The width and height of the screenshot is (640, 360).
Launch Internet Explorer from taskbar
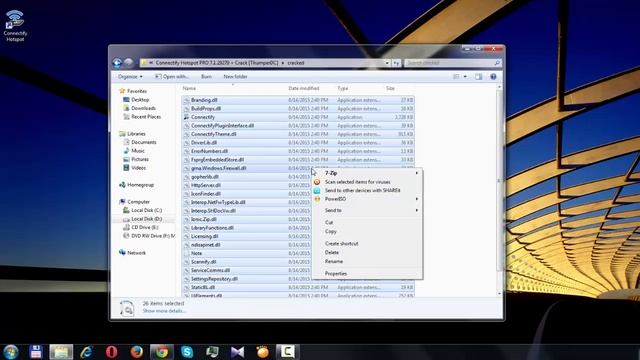point(86,351)
